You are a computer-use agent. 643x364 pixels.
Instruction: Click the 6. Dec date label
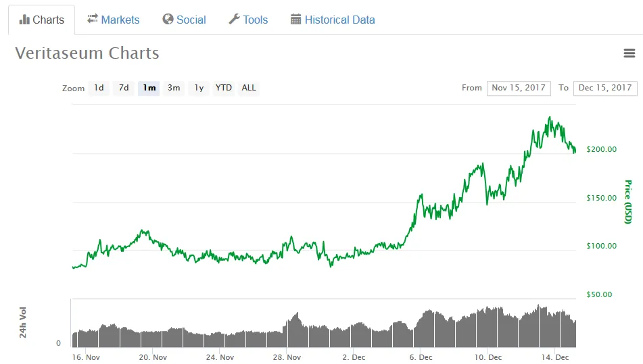(x=421, y=357)
